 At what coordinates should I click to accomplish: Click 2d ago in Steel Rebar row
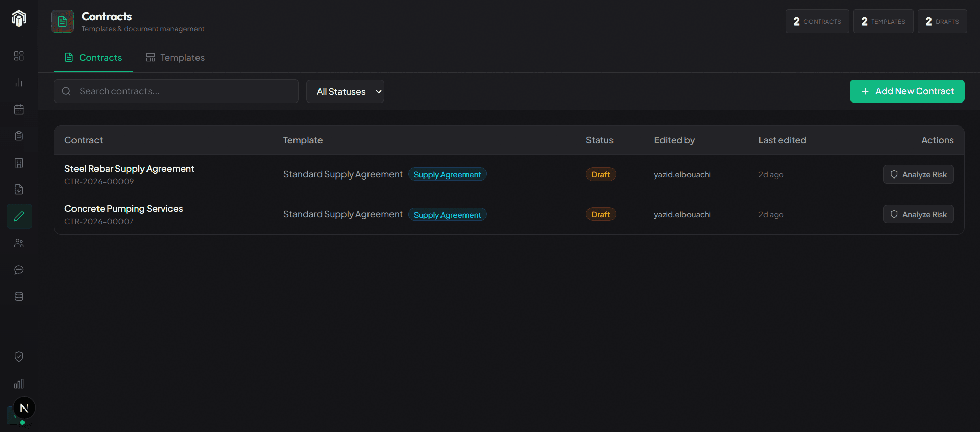[x=771, y=174]
